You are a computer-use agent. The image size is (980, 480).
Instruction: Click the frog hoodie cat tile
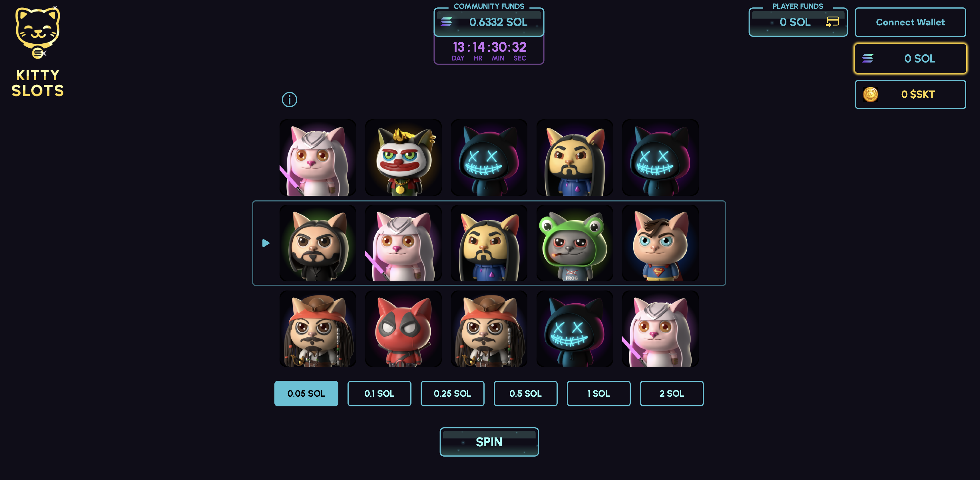575,243
